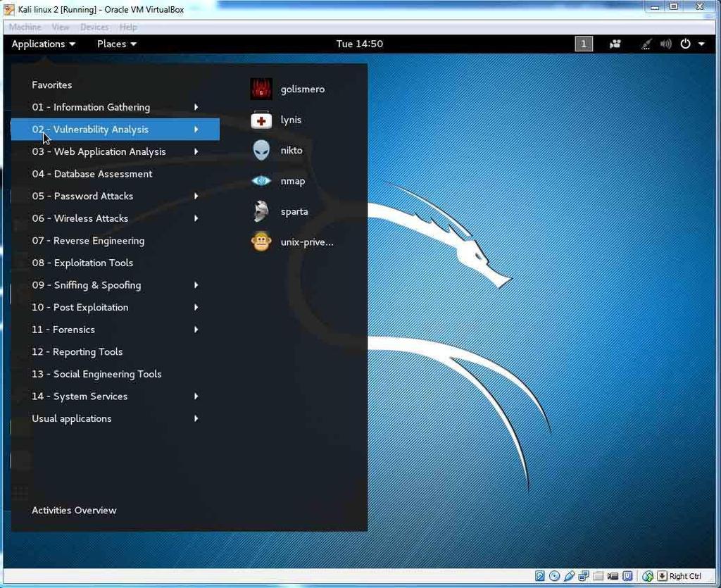Click the VirtualBox network adapters status icon
Image resolution: width=721 pixels, height=588 pixels.
click(x=584, y=575)
